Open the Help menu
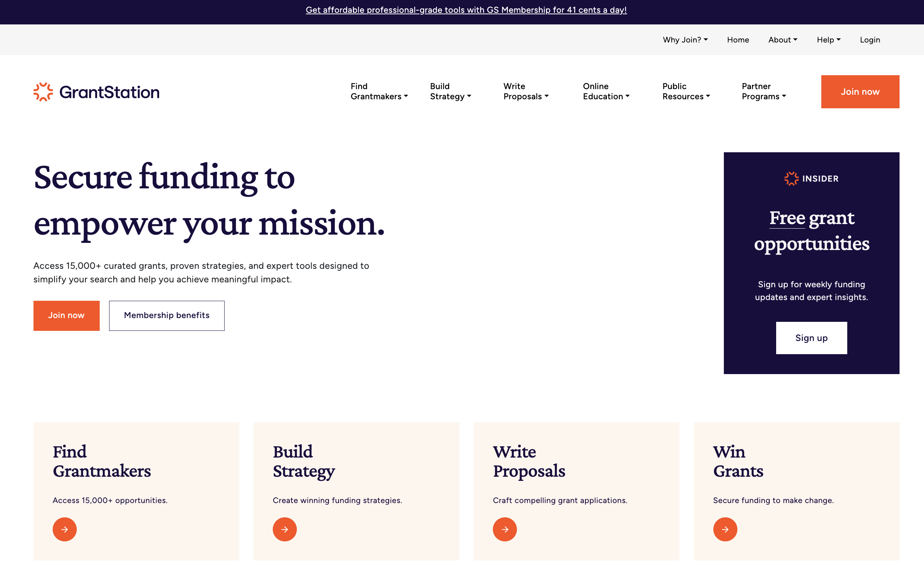This screenshot has height=582, width=924. point(828,40)
